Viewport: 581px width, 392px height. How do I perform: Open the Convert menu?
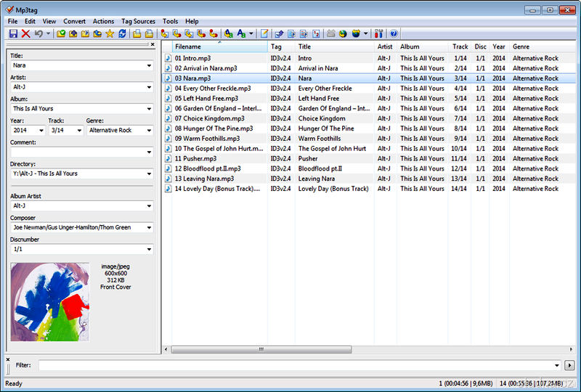click(74, 22)
